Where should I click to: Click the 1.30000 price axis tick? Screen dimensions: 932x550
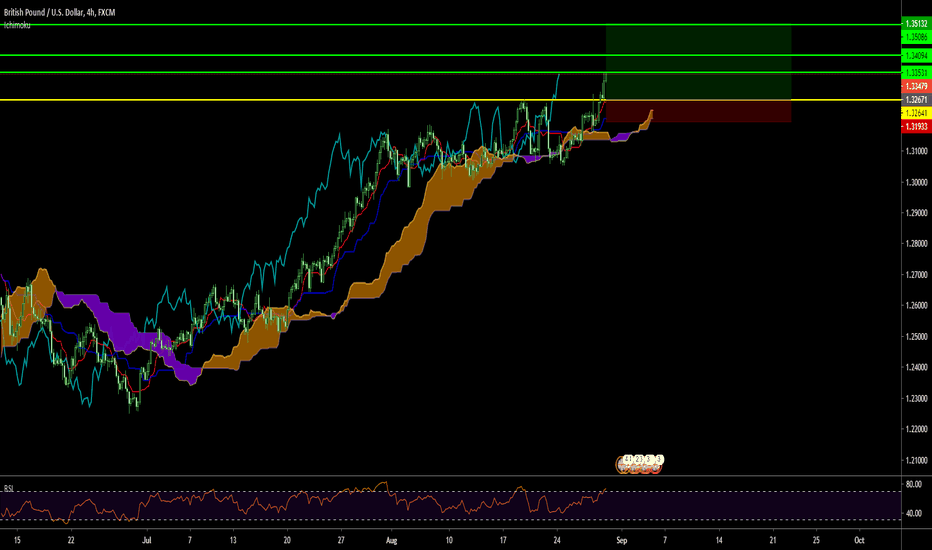pos(916,182)
